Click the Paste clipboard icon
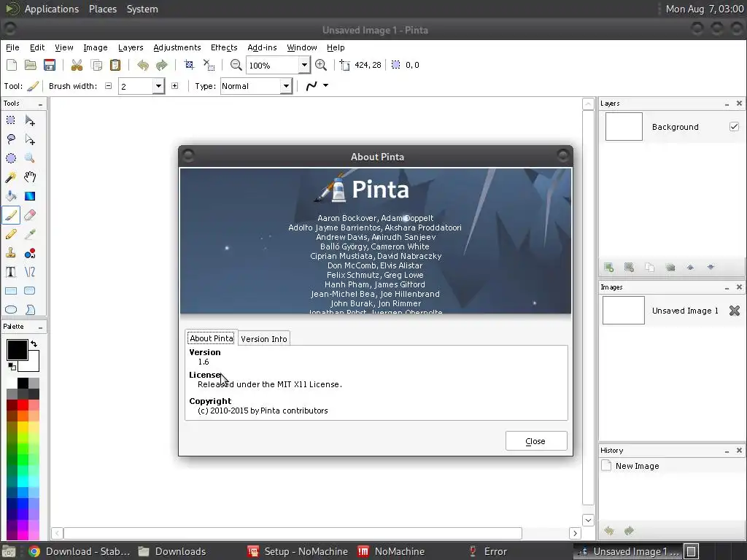The width and height of the screenshot is (747, 560). pos(115,65)
